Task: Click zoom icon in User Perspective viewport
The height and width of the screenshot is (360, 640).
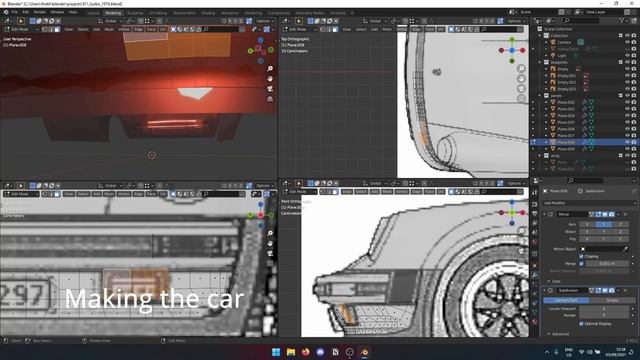Action: (x=270, y=69)
